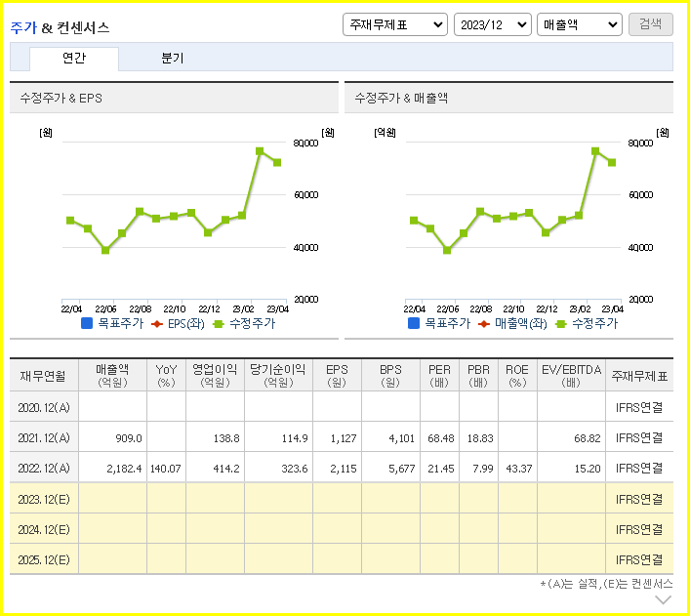Toggle 매출액(좌) legend marker
Screen dimensions: 690x616
(x=512, y=324)
